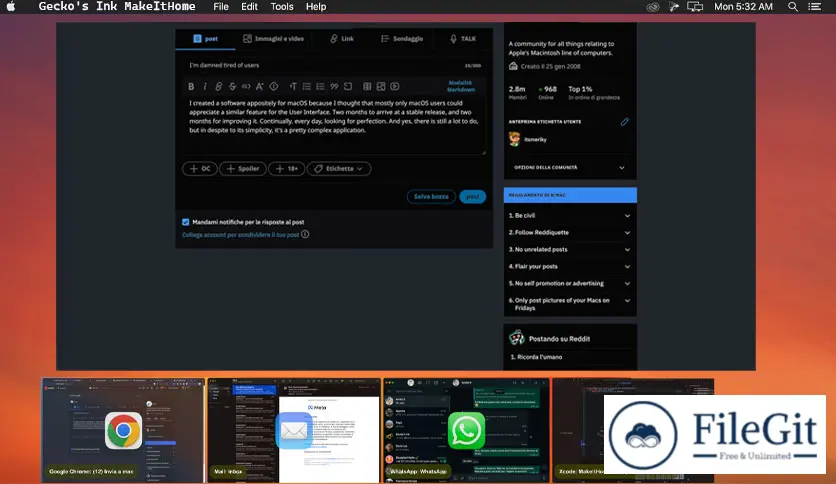Open Spotlight search in the menu bar
The image size is (836, 484).
click(793, 7)
